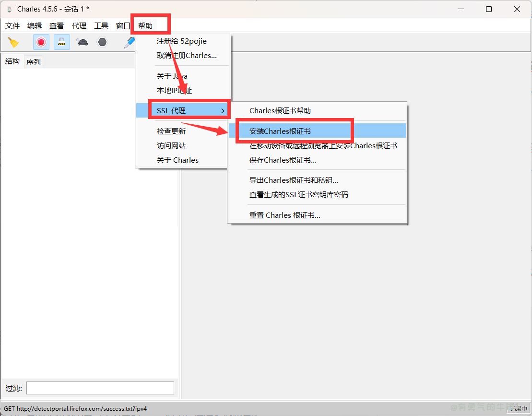Switch to the 结构 tab
The width and height of the screenshot is (532, 416).
pyautogui.click(x=12, y=61)
